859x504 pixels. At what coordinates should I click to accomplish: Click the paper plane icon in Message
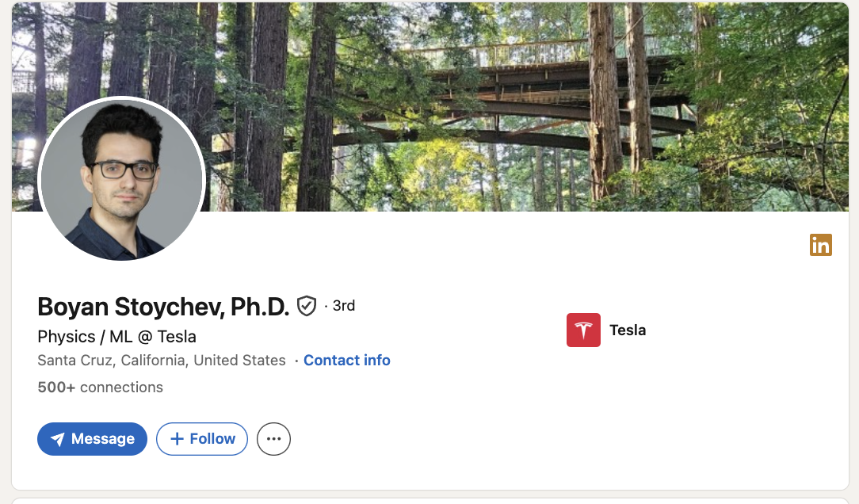coord(58,439)
